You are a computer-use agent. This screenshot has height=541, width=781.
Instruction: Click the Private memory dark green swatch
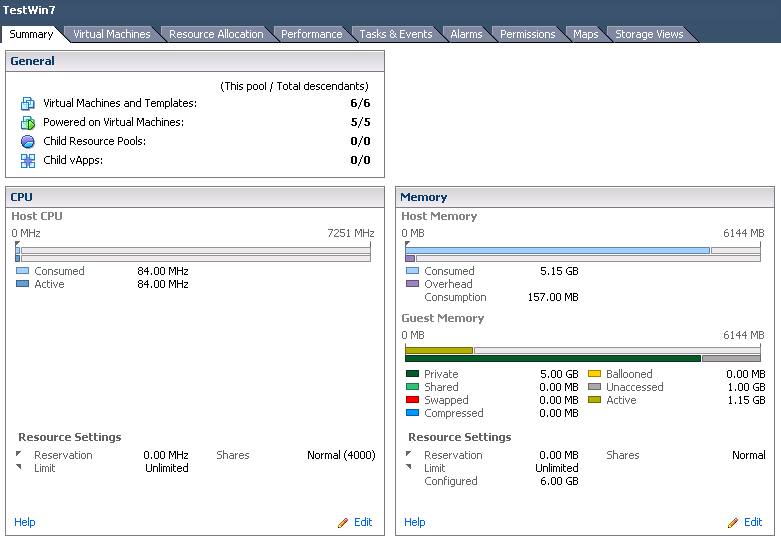412,374
